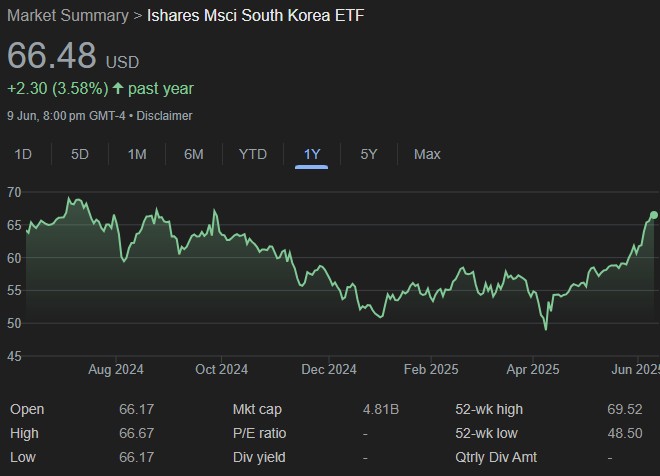Click the Ishares Msci South Korea ETF title
Viewport: 660px width, 476px height.
click(255, 16)
